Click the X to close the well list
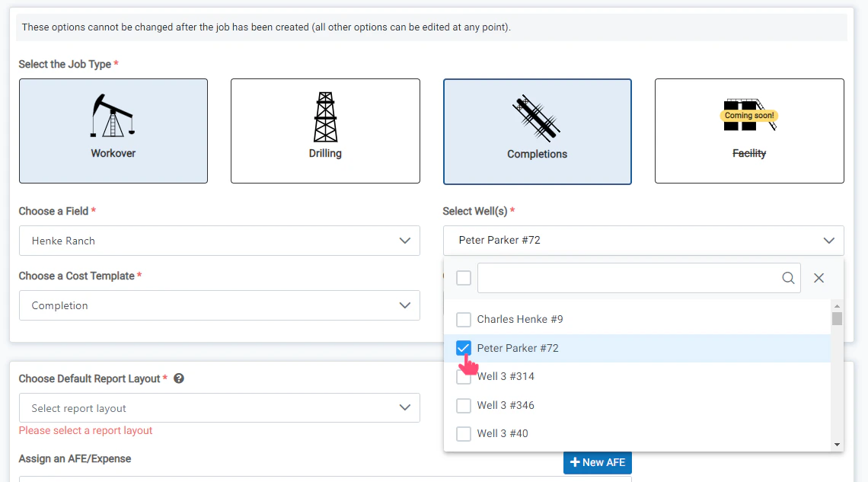 819,278
